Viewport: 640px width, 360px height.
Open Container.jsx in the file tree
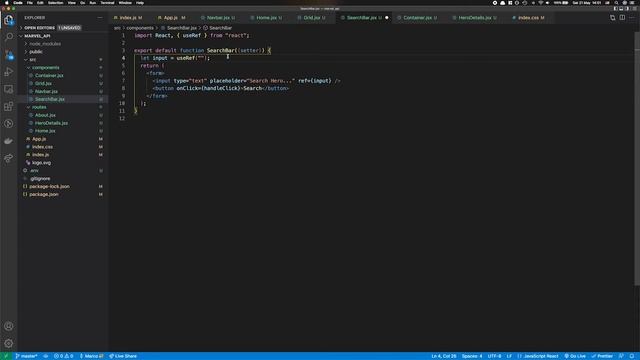[63, 76]
